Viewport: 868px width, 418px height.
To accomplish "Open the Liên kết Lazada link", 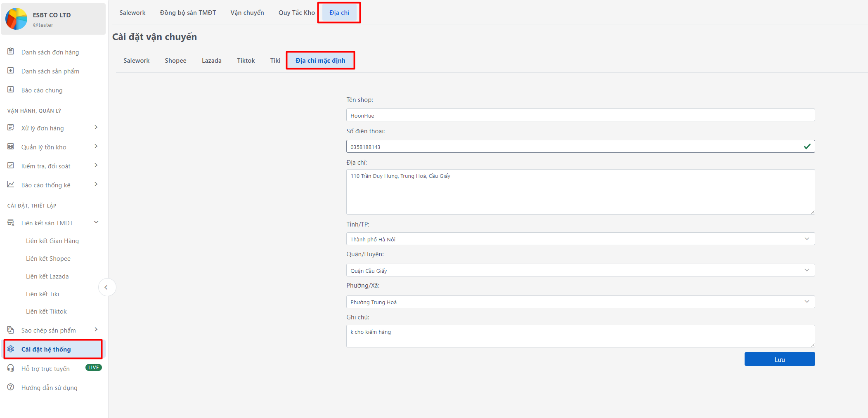I will (x=47, y=276).
